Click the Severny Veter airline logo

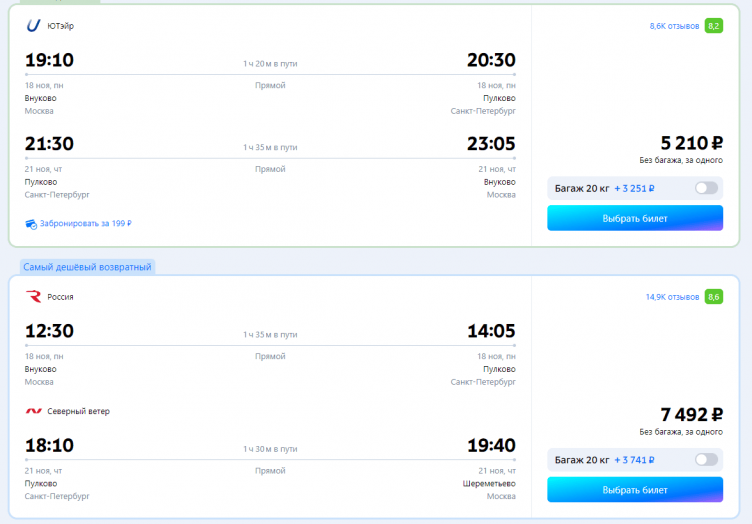point(33,411)
